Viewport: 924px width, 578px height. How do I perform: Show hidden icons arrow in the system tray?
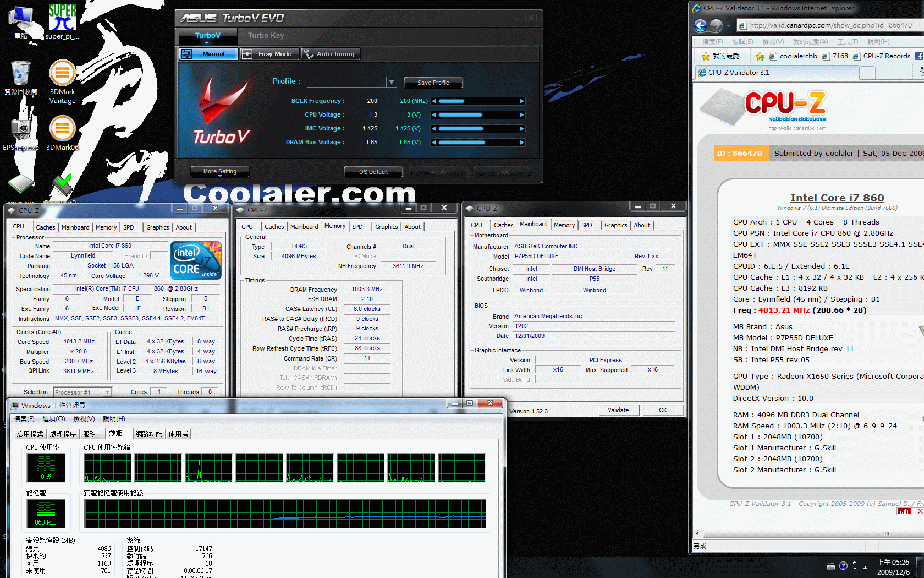[x=865, y=567]
